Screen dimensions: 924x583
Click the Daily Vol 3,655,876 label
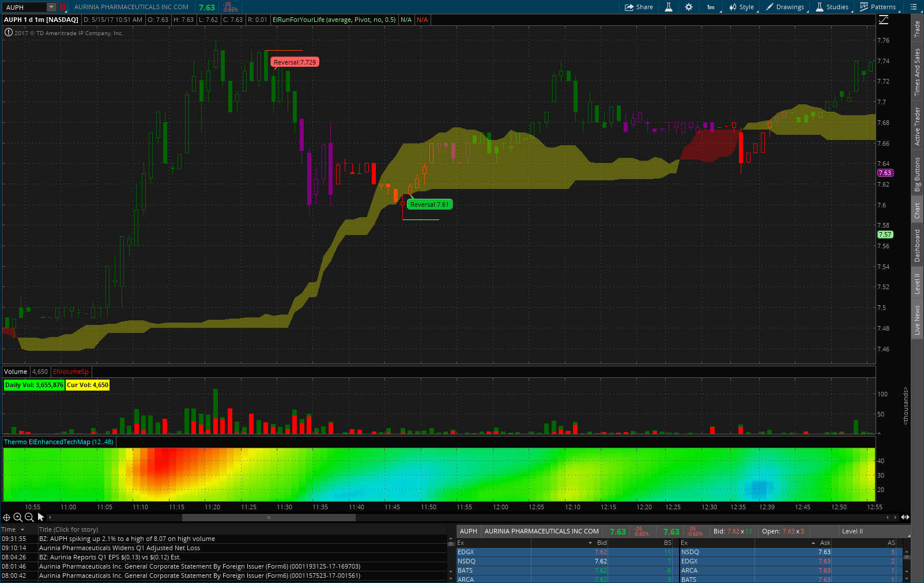tap(34, 385)
